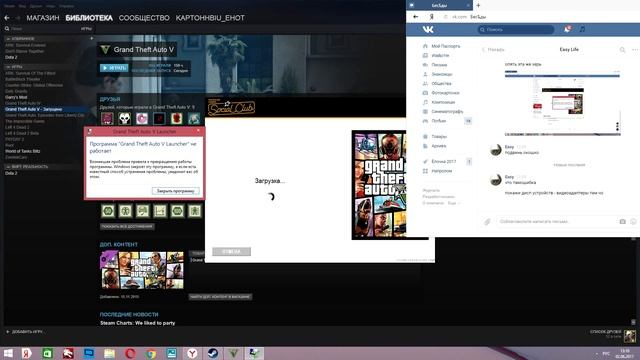Open СПИСОК ДРУЗЕЙ friends list

point(606,332)
